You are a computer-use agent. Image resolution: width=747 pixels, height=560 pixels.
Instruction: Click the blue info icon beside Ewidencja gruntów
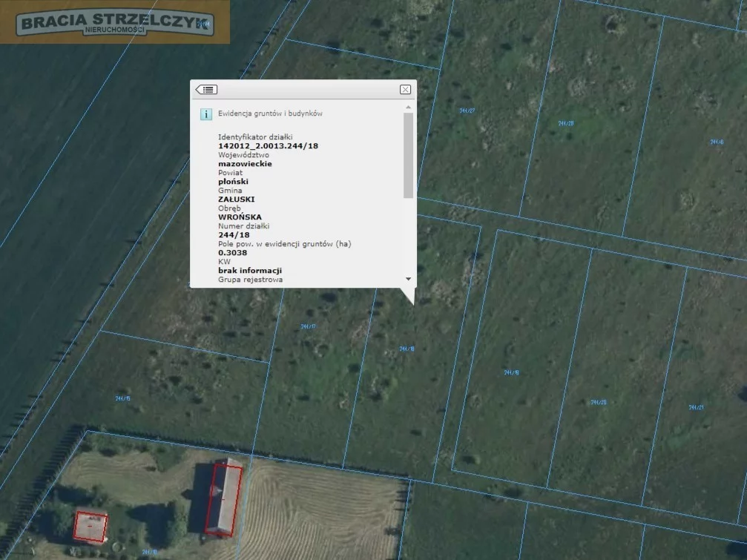click(x=206, y=114)
